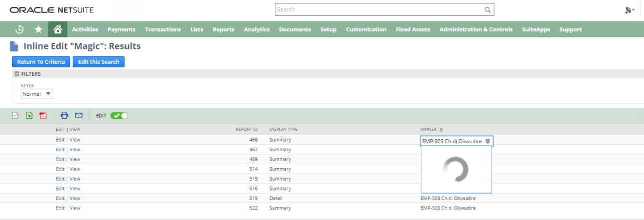Collapse the Filters section
The image size is (644, 220).
(16, 74)
